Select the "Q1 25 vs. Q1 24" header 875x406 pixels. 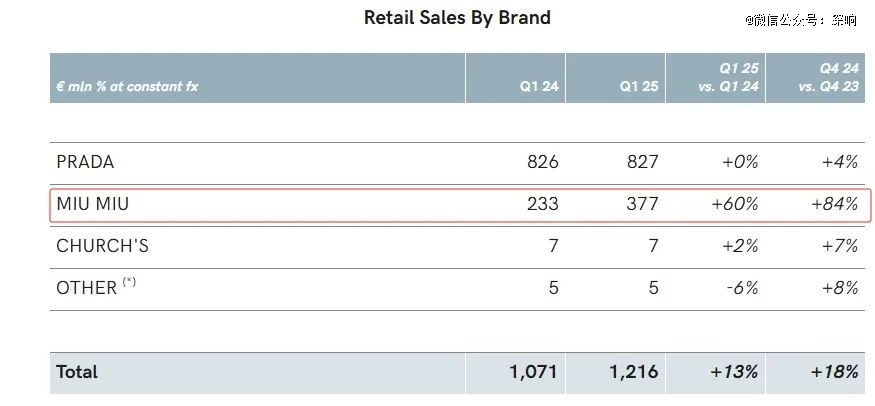point(727,78)
